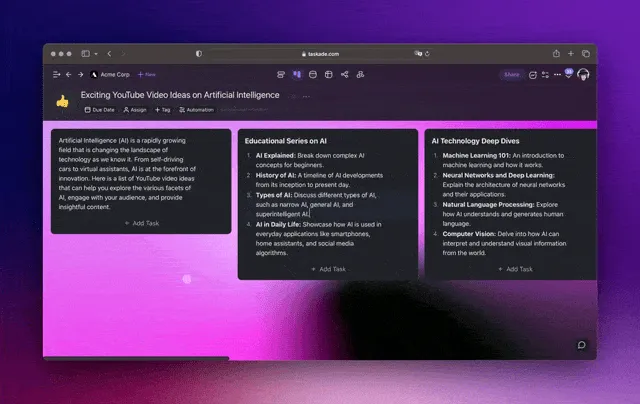This screenshot has height=404, width=640.
Task: Switch to the Table view icon
Action: pyautogui.click(x=329, y=75)
